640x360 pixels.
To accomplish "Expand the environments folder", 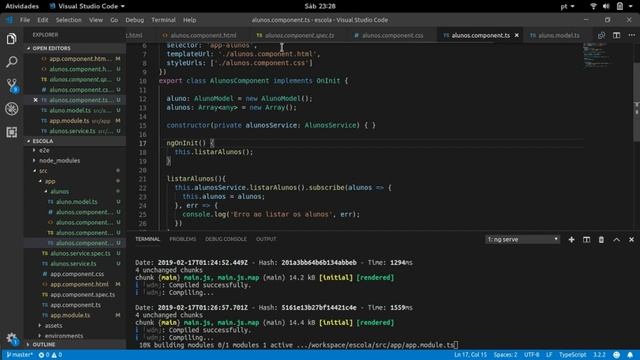I will click(x=75, y=336).
